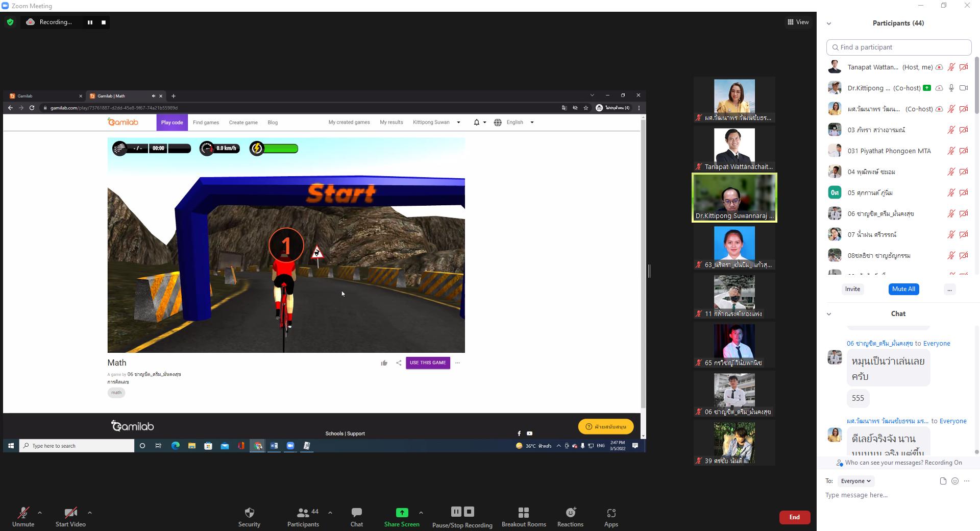This screenshot has height=531, width=980.
Task: Open the Chat panel from toolbar
Action: [357, 517]
